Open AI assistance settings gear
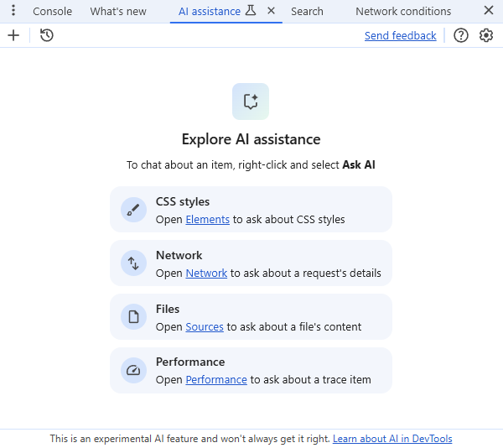 (486, 35)
